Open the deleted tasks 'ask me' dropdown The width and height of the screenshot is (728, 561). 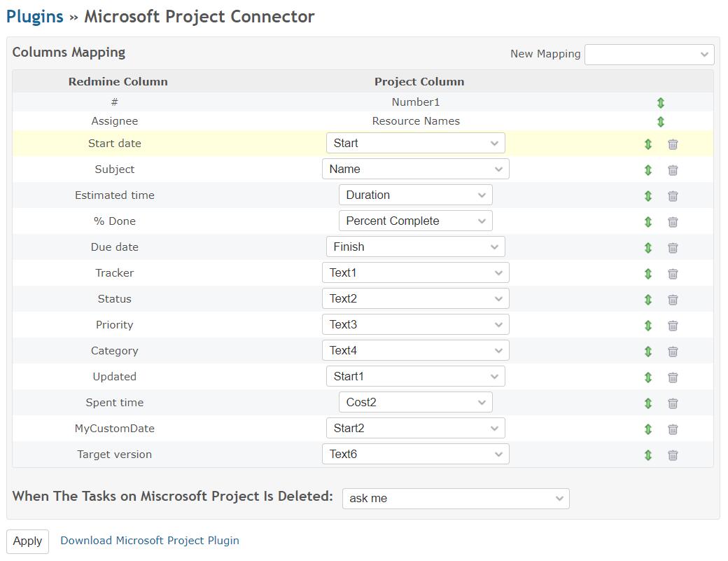[x=456, y=498]
